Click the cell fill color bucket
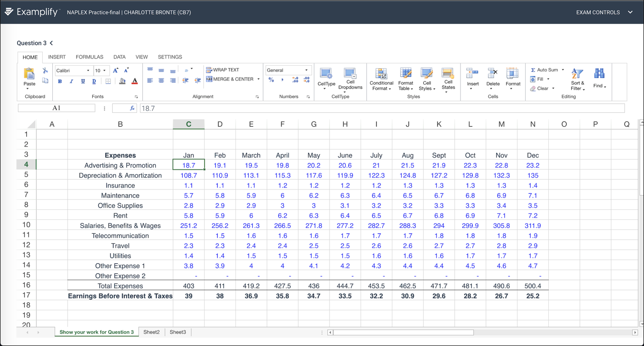Screen dimensions: 644x346 tap(122, 81)
